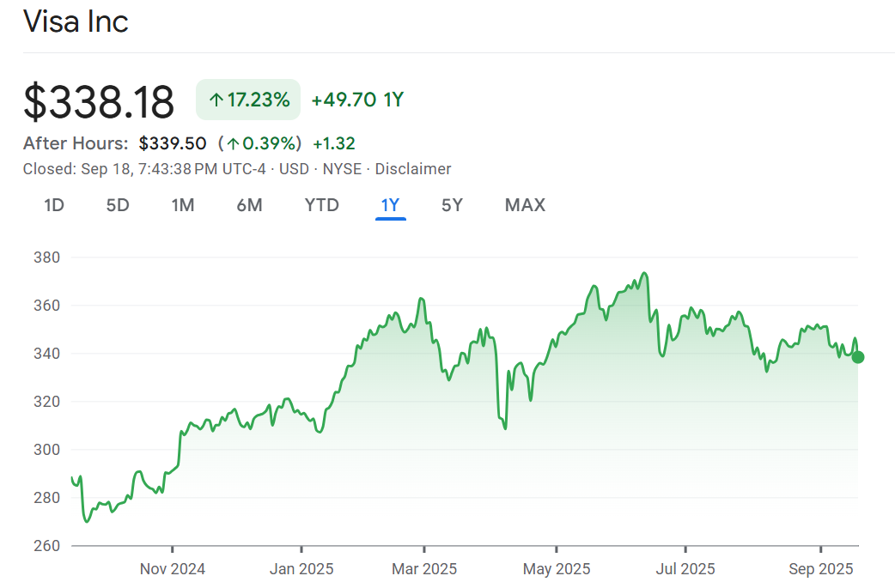Click the $338.18 current price
This screenshot has height=588, width=895.
[99, 102]
